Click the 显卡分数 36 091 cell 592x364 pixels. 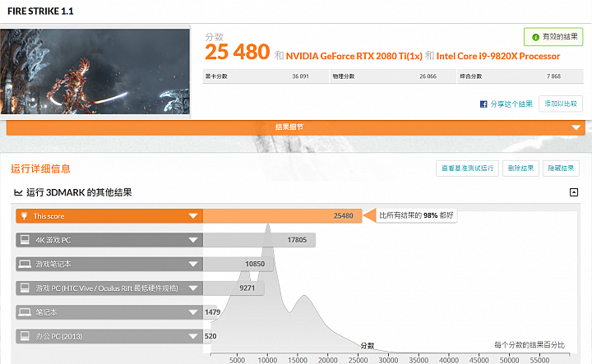pyautogui.click(x=266, y=76)
